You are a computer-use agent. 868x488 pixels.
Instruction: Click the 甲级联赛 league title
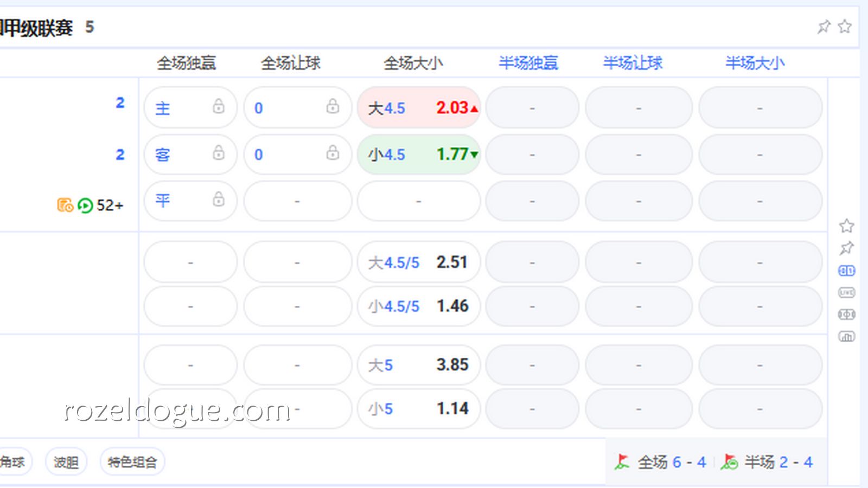36,27
